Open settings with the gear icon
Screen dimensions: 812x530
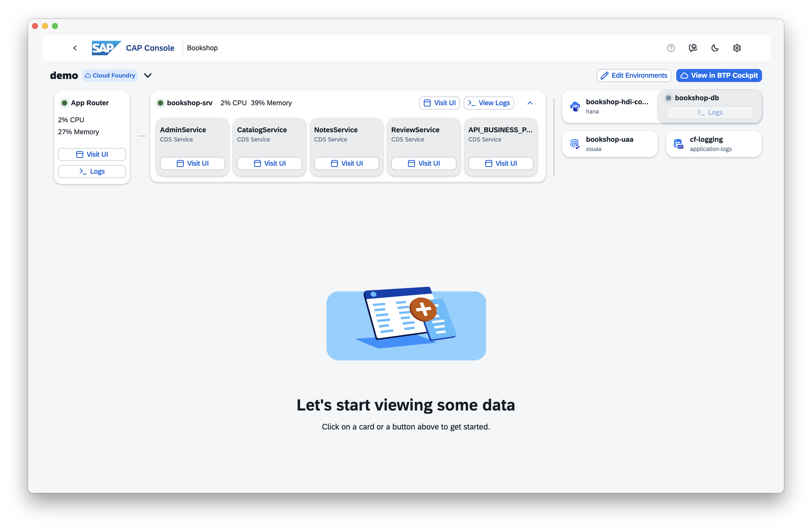pyautogui.click(x=737, y=48)
